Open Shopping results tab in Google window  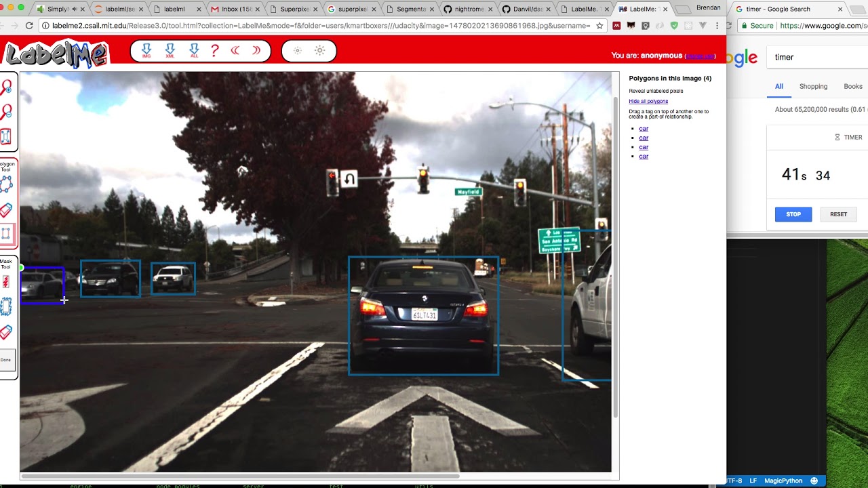click(813, 87)
